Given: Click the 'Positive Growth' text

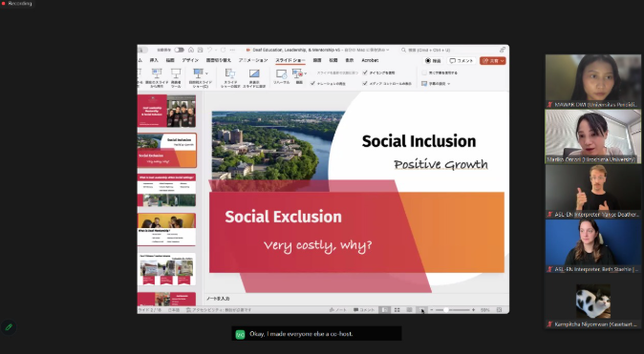Looking at the screenshot, I should pos(440,164).
